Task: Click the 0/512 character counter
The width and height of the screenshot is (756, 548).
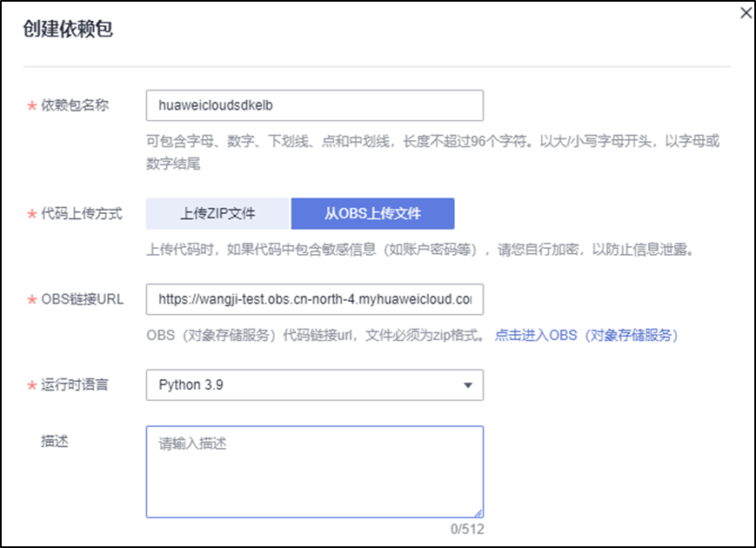Action: click(466, 528)
